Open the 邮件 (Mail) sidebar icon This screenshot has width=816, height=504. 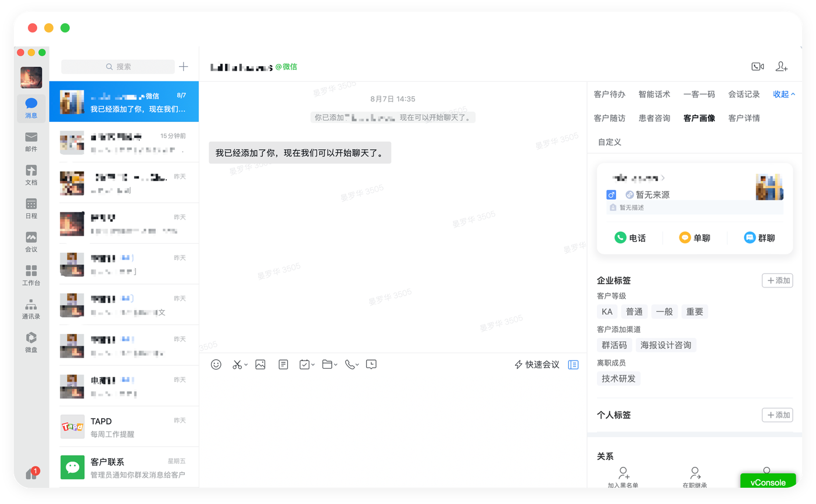tap(31, 141)
